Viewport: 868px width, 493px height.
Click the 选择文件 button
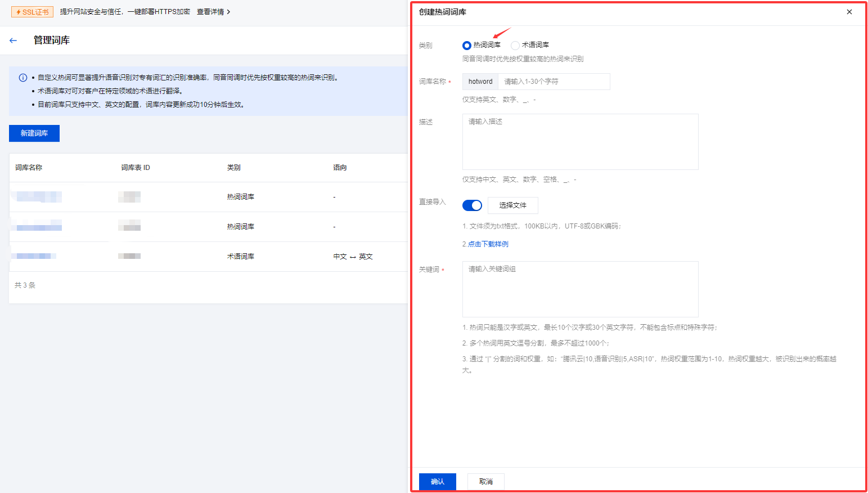point(512,205)
